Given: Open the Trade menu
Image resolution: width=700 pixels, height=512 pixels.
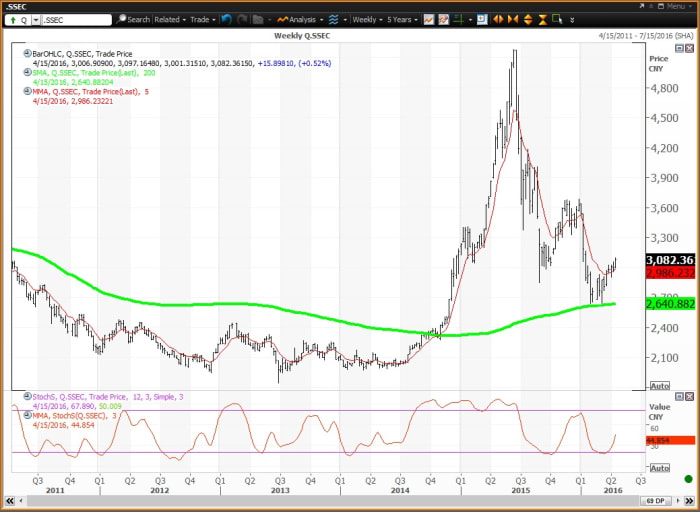Looking at the screenshot, I should click(x=203, y=19).
